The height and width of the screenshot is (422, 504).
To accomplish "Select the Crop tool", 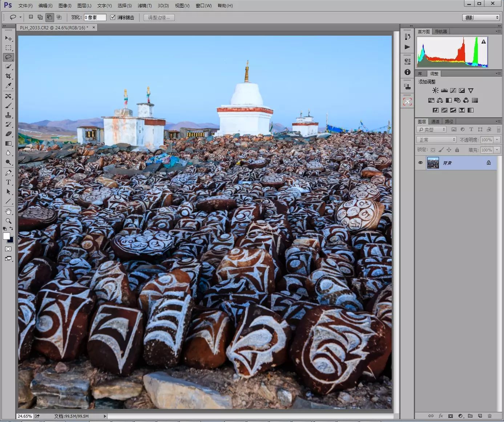I will pyautogui.click(x=8, y=76).
